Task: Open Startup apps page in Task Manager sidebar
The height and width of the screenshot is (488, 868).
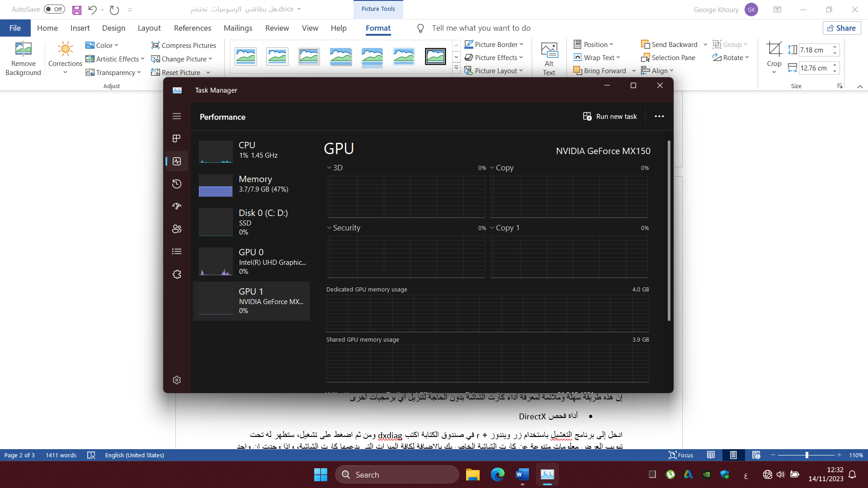Action: tap(177, 206)
